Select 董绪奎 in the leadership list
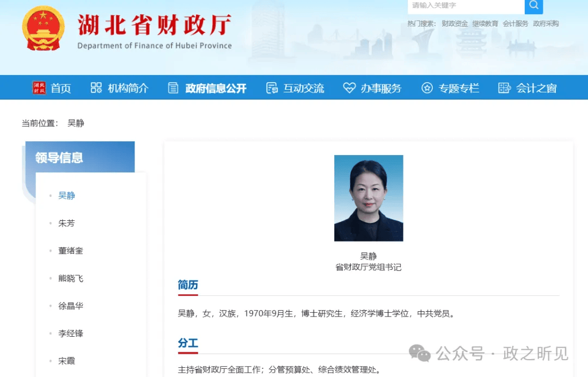 point(70,251)
